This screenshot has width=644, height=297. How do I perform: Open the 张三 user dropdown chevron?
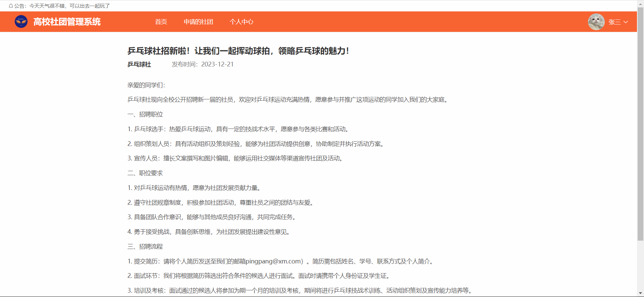[x=626, y=22]
